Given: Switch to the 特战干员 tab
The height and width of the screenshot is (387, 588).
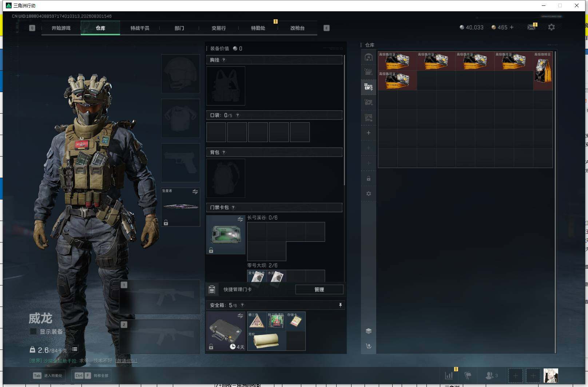Looking at the screenshot, I should pyautogui.click(x=140, y=28).
